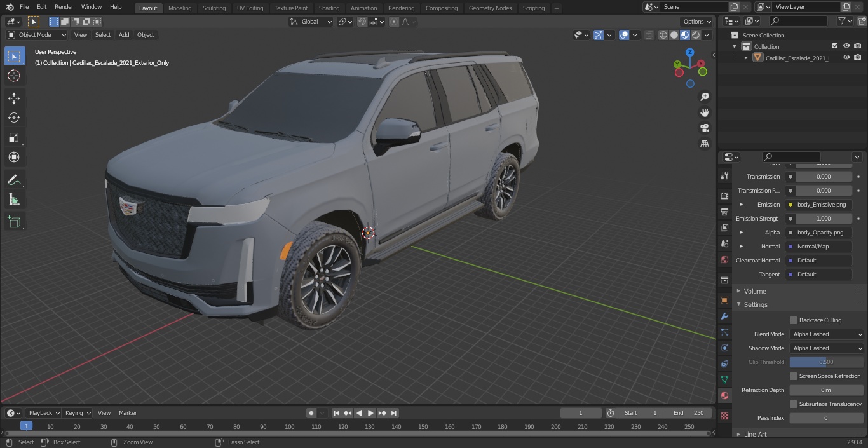Expand the Emission texture row
Viewport: 868px width, 448px height.
pyautogui.click(x=742, y=205)
